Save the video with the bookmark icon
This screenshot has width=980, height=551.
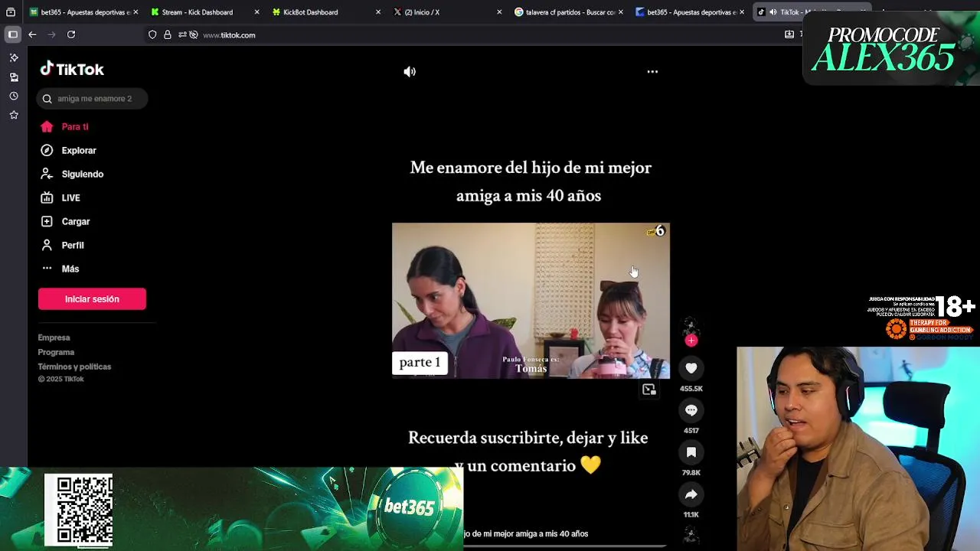tap(691, 452)
